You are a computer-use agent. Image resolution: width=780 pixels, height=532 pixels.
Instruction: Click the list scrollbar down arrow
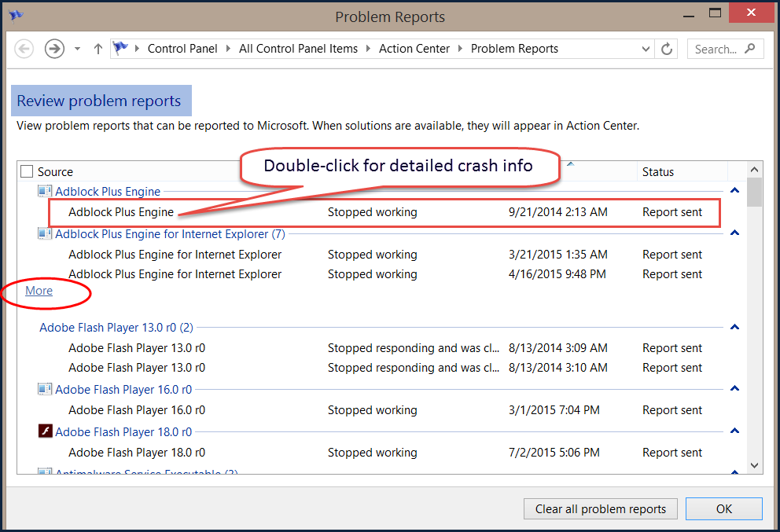(x=755, y=466)
